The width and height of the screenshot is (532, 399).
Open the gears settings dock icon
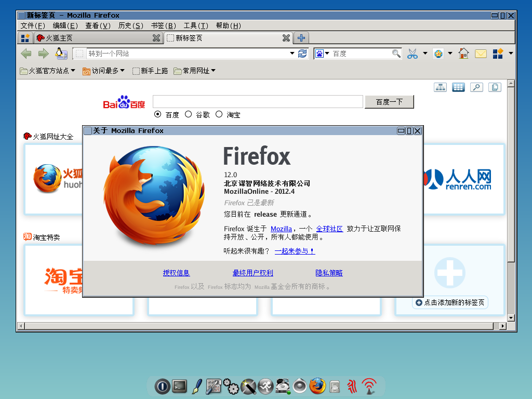pyautogui.click(x=231, y=387)
